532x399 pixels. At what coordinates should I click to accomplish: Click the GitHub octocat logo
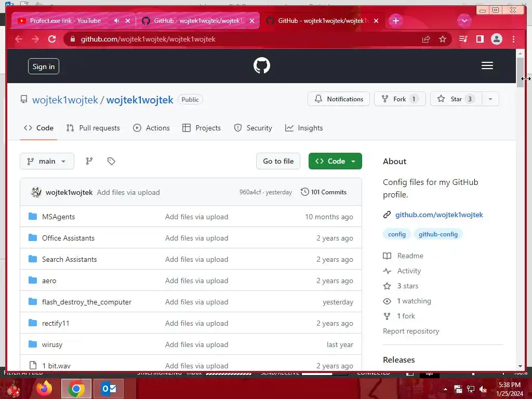(x=262, y=65)
